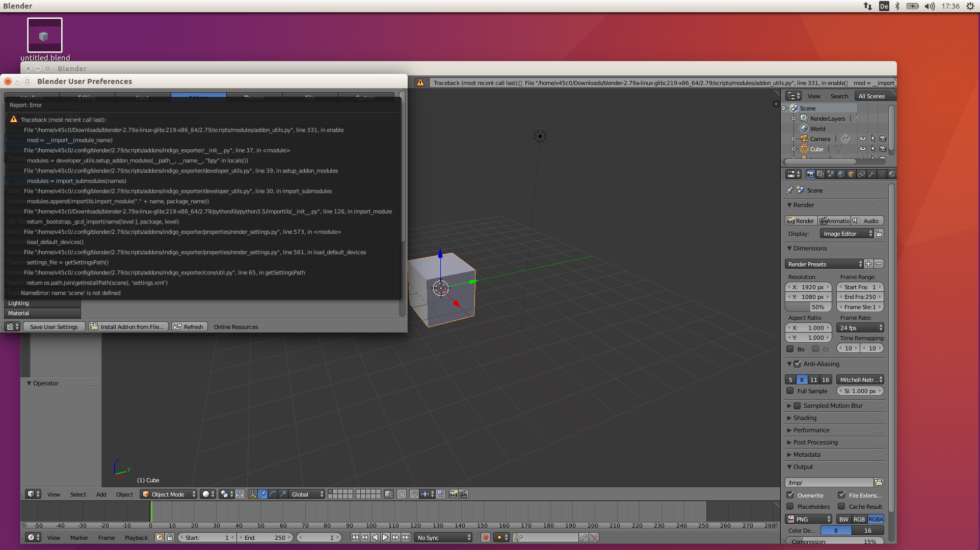Open the No Sync playback dropdown
Viewport: 980px width, 550px height.
click(443, 537)
